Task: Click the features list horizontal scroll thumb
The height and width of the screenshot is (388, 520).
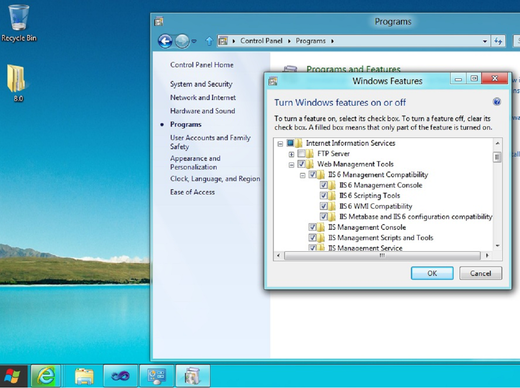Action: click(x=382, y=256)
